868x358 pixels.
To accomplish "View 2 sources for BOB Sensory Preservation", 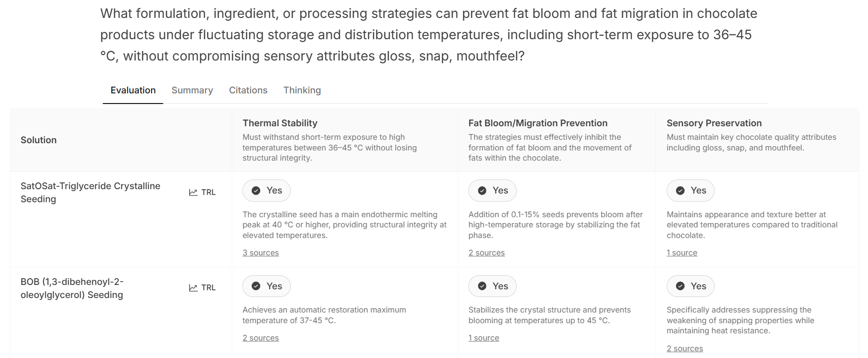I will 685,348.
